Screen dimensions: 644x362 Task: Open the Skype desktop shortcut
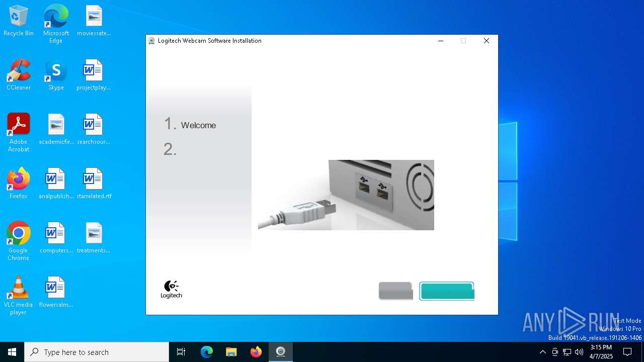point(56,75)
